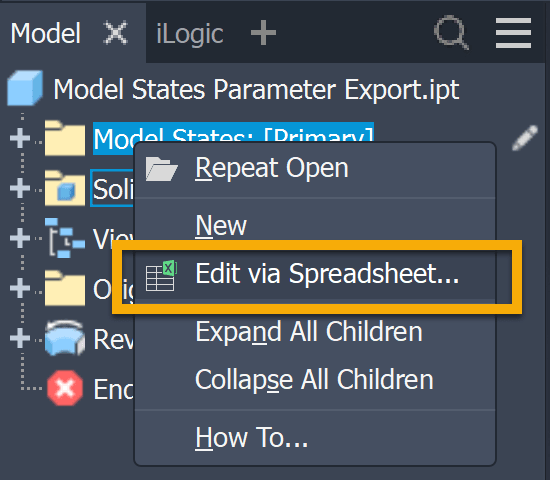Screen dimensions: 550x480
Task: Expand the Origin folder node
Action: pos(20,288)
